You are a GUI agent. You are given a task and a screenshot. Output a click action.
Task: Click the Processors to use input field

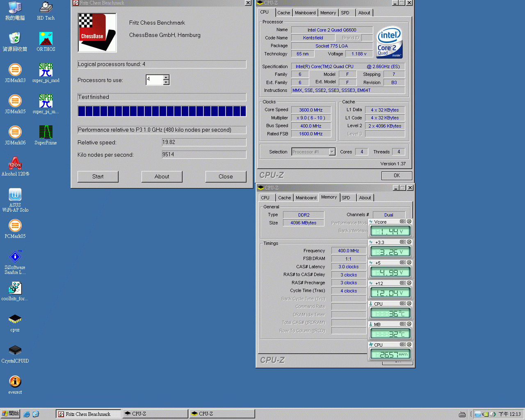(x=155, y=80)
